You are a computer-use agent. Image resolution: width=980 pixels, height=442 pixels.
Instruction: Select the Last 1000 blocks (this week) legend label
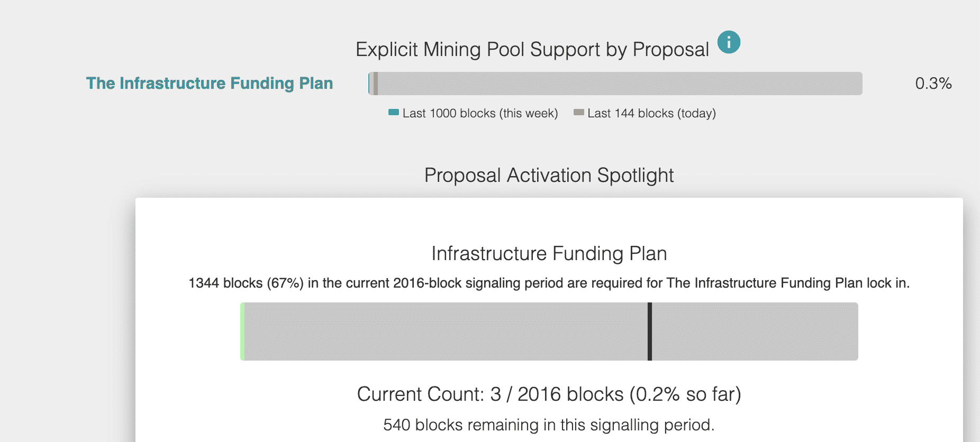480,113
